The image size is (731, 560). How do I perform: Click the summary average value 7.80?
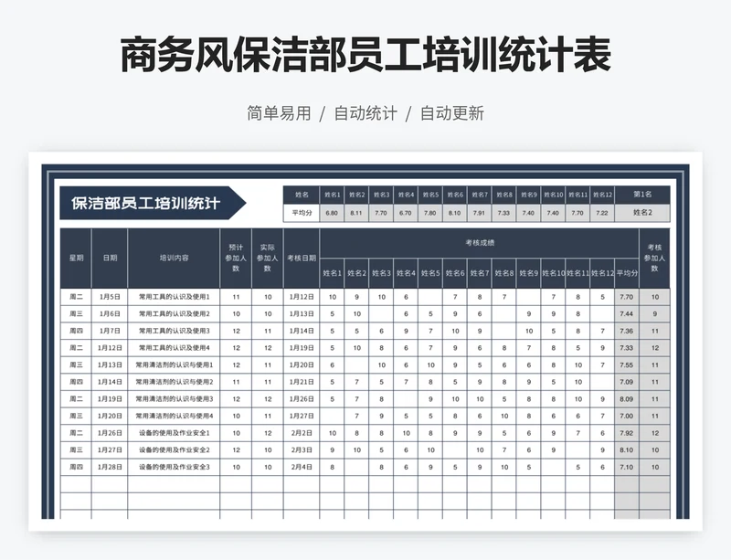point(429,213)
